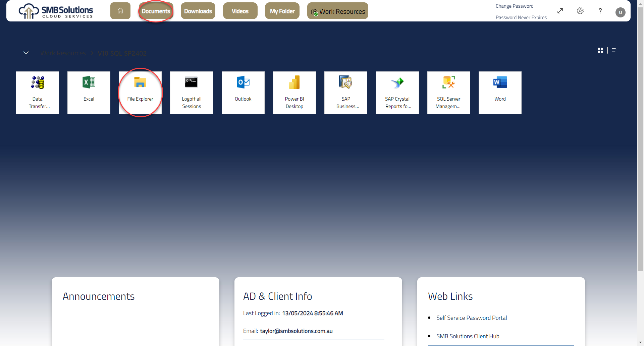This screenshot has height=346, width=644.
Task: Click Password Never Expires text
Action: 521,17
